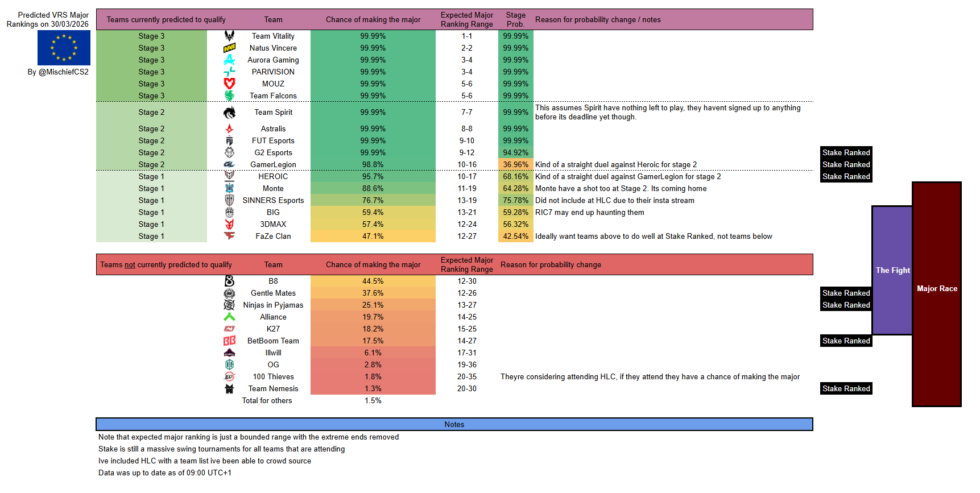Click the @MischiefCS2 author credit
Viewport: 980px width, 493px height.
pos(58,72)
